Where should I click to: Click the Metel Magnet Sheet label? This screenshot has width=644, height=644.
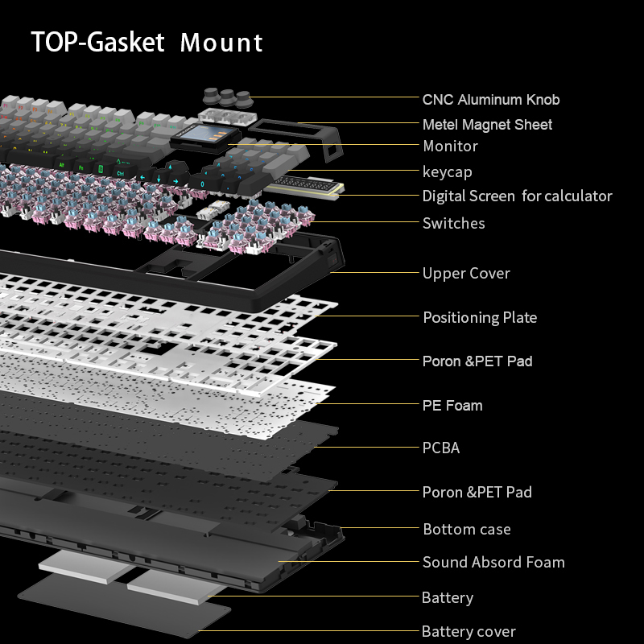pos(487,125)
